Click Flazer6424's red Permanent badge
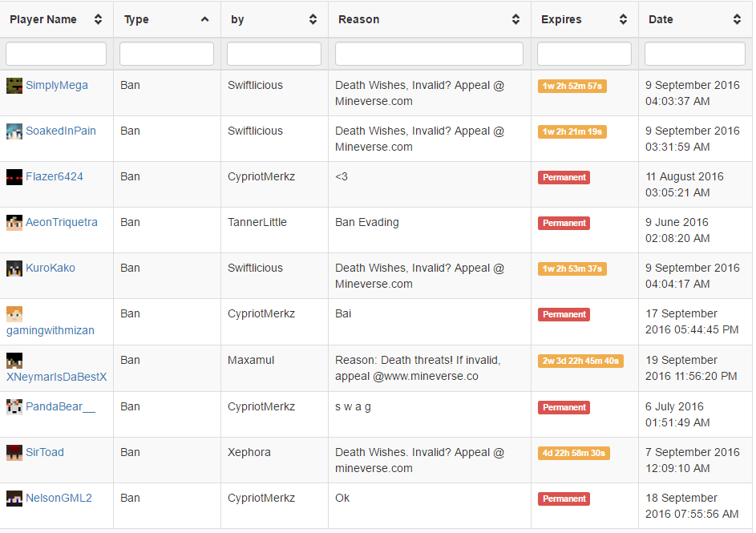This screenshot has height=533, width=756. tap(564, 177)
